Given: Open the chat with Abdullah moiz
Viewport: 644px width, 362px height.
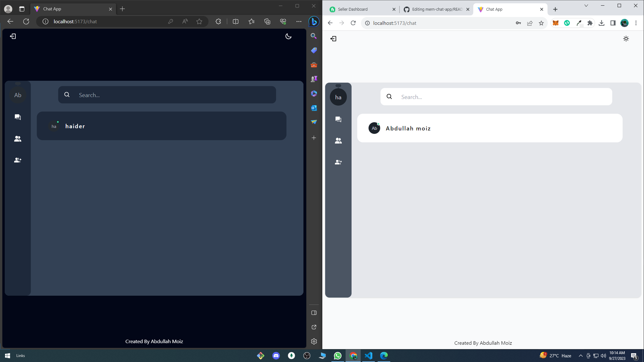Looking at the screenshot, I should click(x=489, y=128).
